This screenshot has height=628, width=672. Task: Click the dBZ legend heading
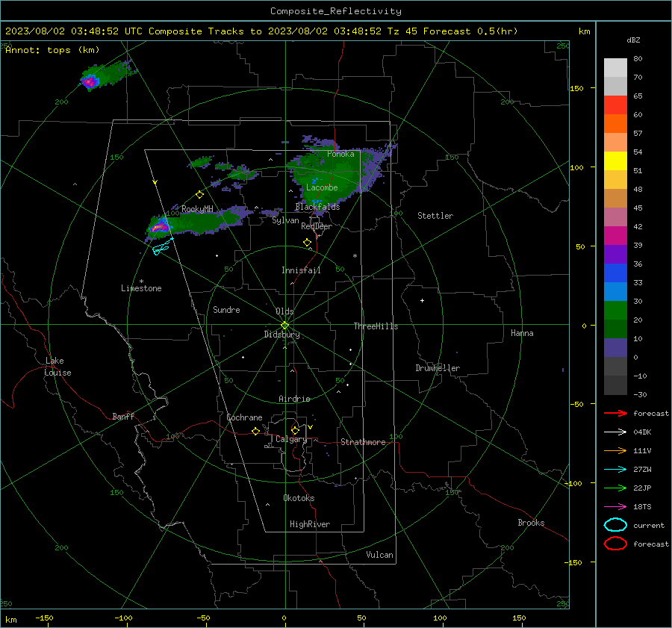point(633,40)
